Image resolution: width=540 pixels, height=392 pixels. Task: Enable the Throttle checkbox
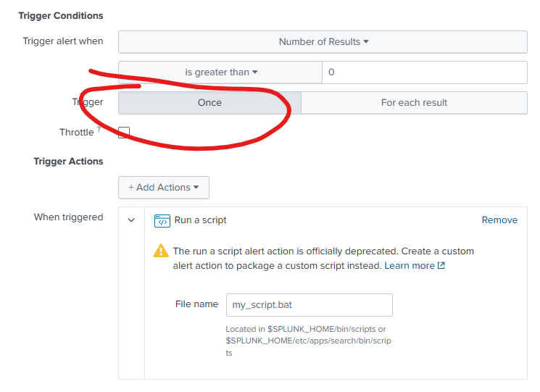tap(124, 133)
